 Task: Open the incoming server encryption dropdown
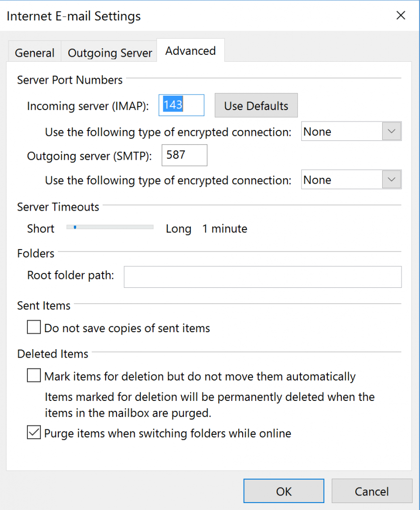[351, 131]
